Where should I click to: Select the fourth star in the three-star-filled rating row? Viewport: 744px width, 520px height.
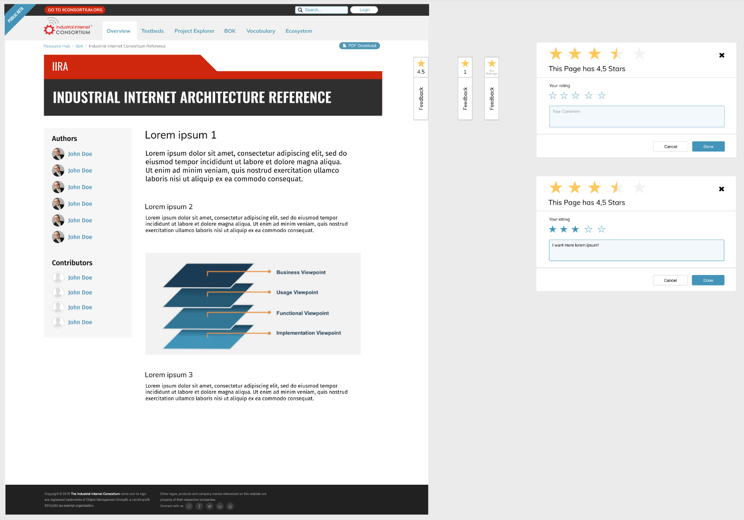click(588, 229)
